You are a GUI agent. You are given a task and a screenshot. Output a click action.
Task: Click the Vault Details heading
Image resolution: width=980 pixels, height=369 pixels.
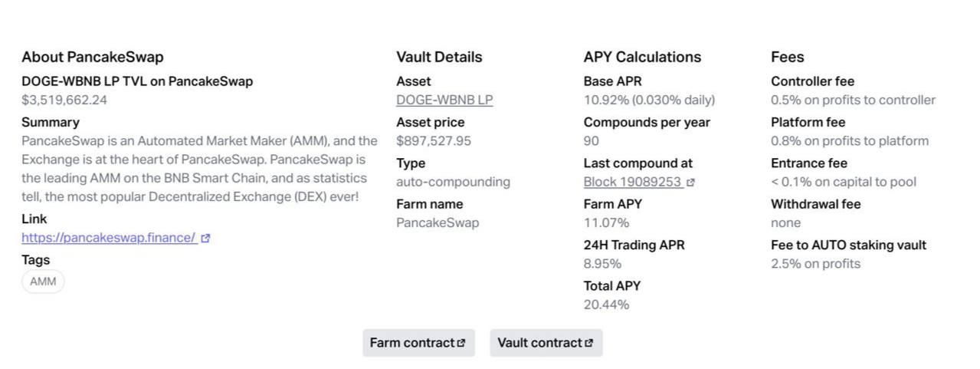click(439, 57)
